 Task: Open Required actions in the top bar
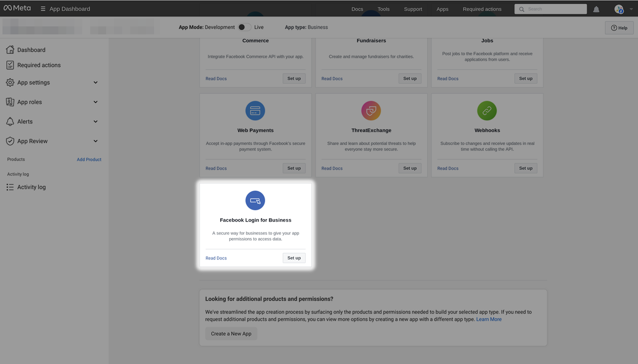(x=482, y=9)
